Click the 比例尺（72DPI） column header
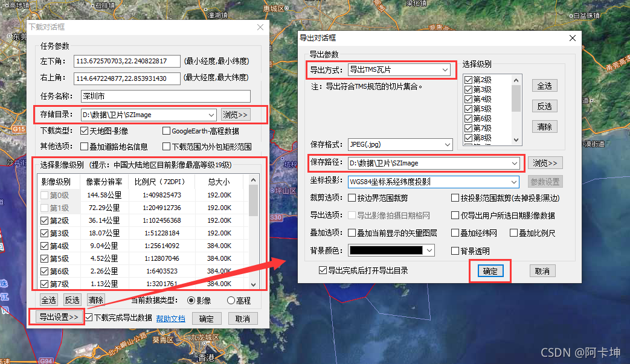Image resolution: width=630 pixels, height=364 pixels. 161,182
